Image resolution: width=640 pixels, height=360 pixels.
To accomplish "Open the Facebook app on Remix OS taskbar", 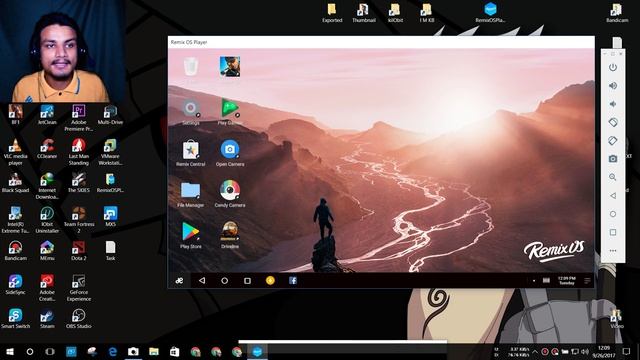I will tap(293, 281).
